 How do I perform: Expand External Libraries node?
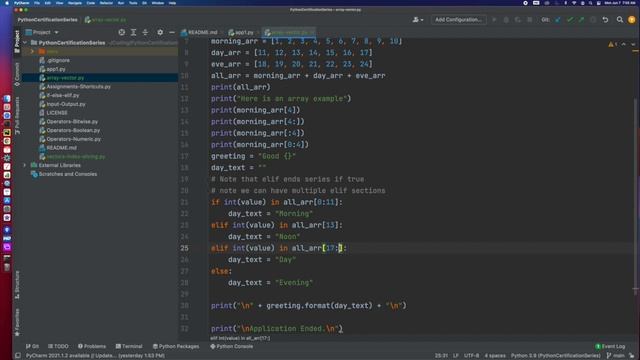coord(25,165)
